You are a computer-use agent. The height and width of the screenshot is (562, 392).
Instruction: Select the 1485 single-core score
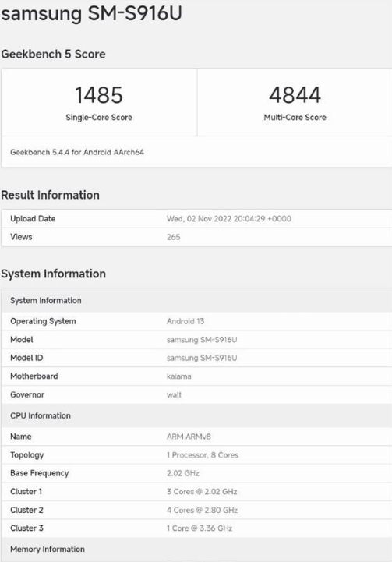99,95
